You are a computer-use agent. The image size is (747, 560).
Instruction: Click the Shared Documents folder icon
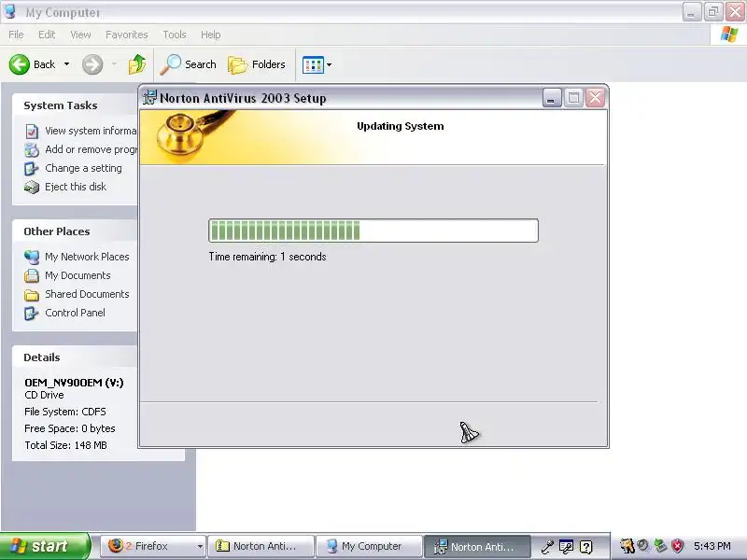coord(32,295)
